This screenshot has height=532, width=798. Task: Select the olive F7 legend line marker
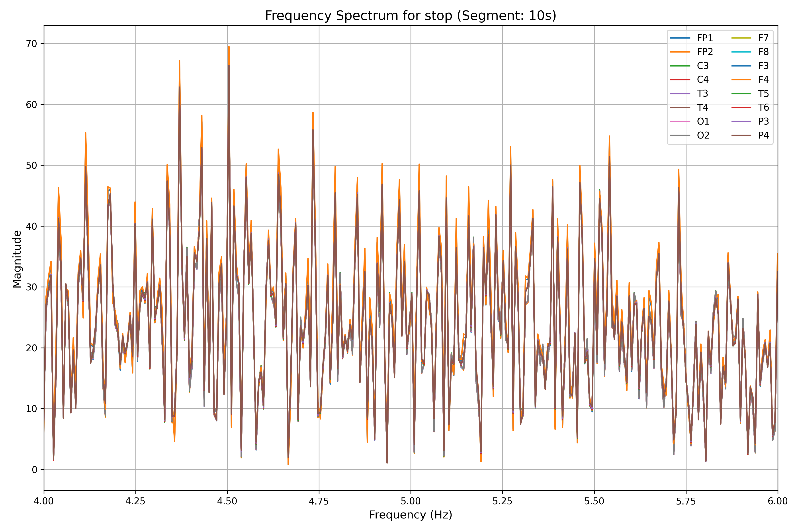(x=741, y=38)
